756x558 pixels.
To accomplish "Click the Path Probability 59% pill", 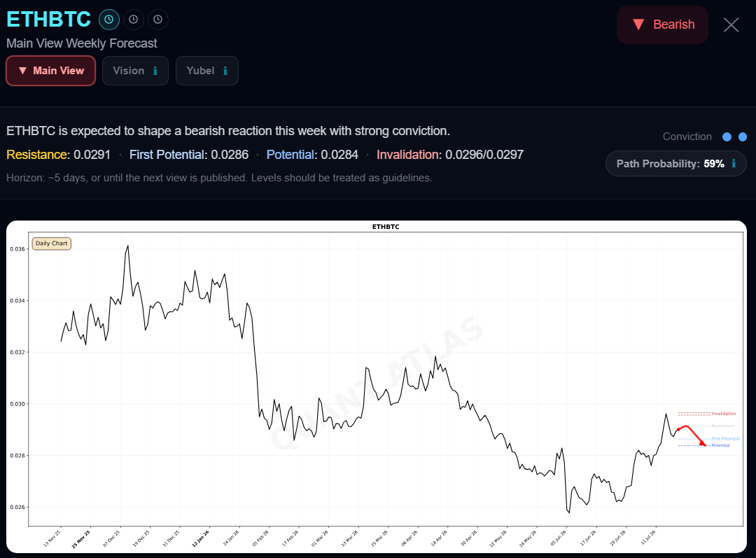I will [x=676, y=164].
